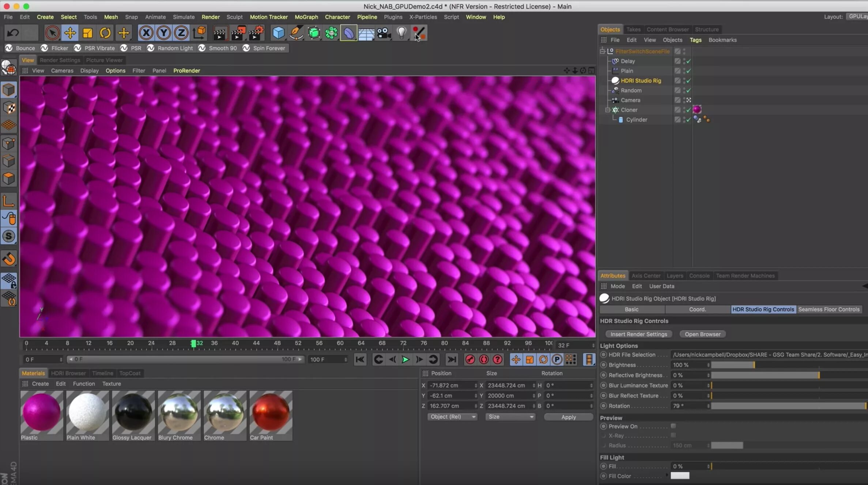
Task: Select the Move tool in top toolbar
Action: tap(70, 33)
